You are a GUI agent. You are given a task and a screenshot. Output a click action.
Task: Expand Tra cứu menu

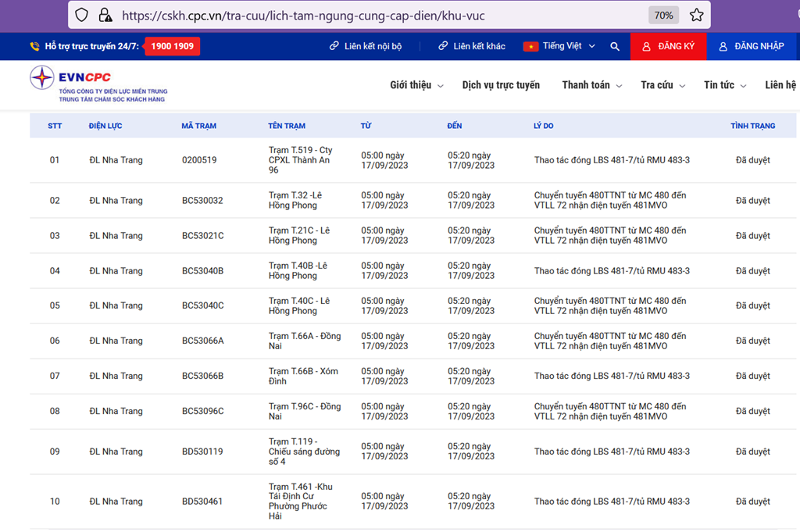point(662,85)
